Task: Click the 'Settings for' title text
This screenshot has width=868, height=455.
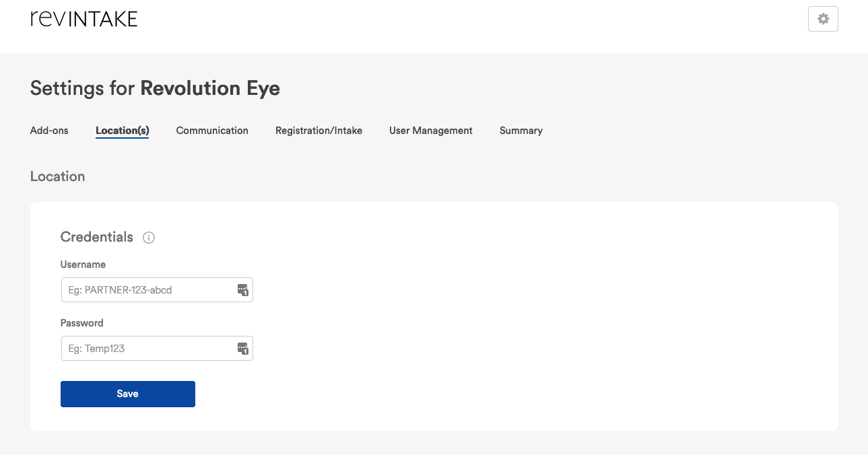Action: (82, 88)
